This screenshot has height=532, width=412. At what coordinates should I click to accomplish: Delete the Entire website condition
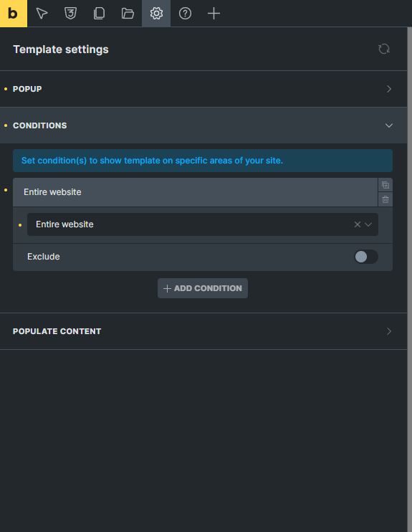coord(385,199)
